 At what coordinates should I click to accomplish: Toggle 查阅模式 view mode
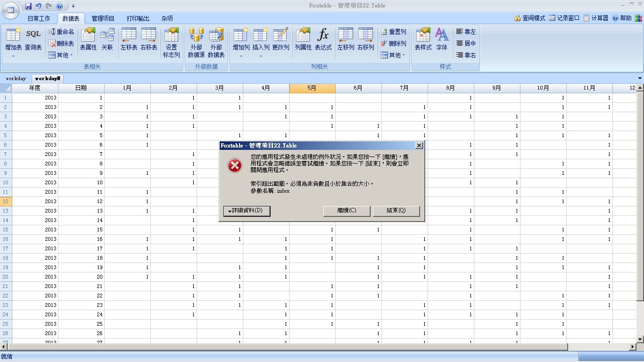point(529,18)
